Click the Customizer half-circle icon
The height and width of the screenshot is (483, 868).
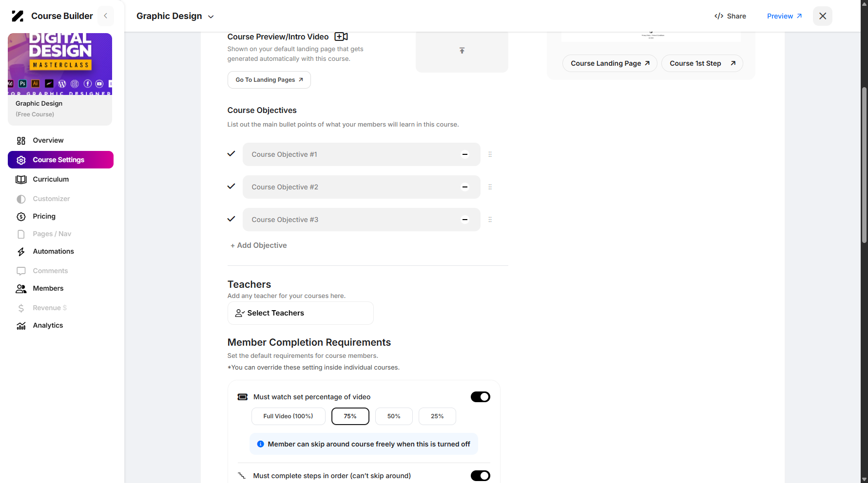(21, 199)
